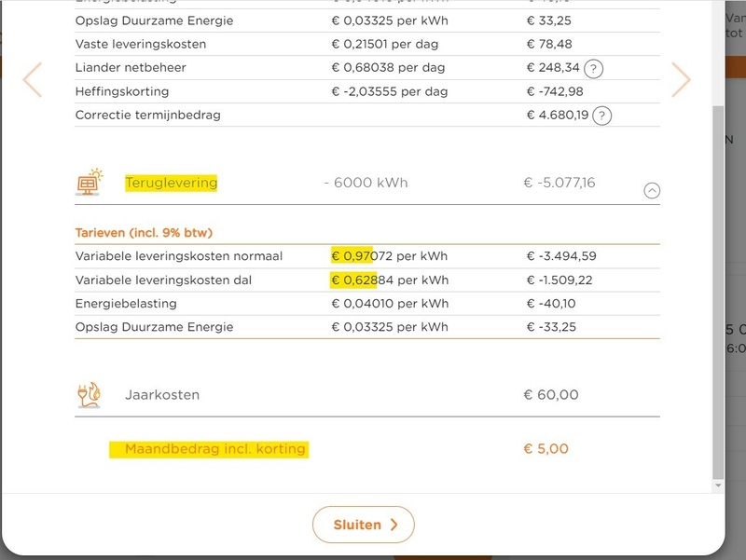
Task: Click the Teruglevering heading
Action: [x=171, y=183]
